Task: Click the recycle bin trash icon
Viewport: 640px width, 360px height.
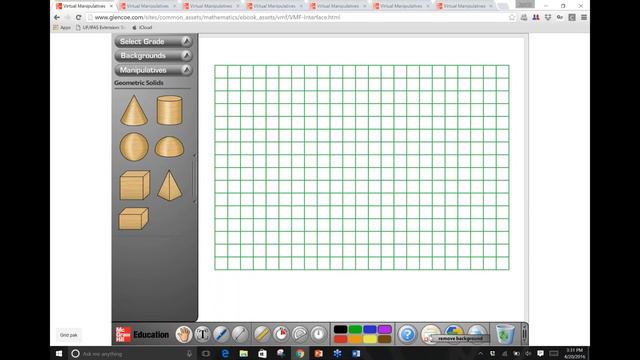Action: coord(505,334)
